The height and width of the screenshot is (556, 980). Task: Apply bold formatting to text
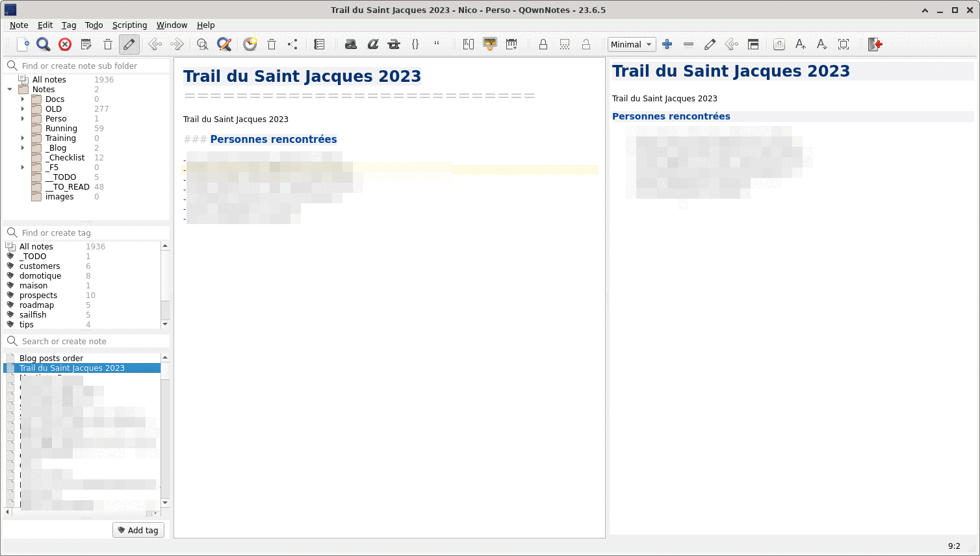pyautogui.click(x=351, y=44)
